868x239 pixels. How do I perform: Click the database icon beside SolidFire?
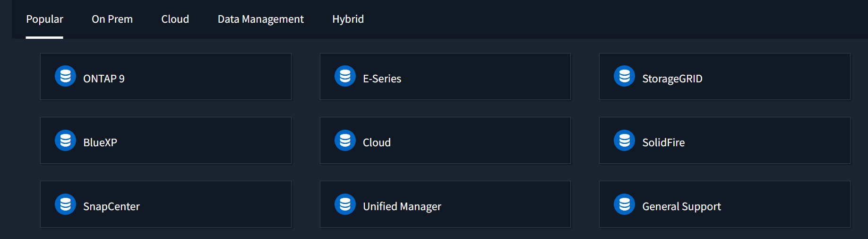tap(624, 140)
